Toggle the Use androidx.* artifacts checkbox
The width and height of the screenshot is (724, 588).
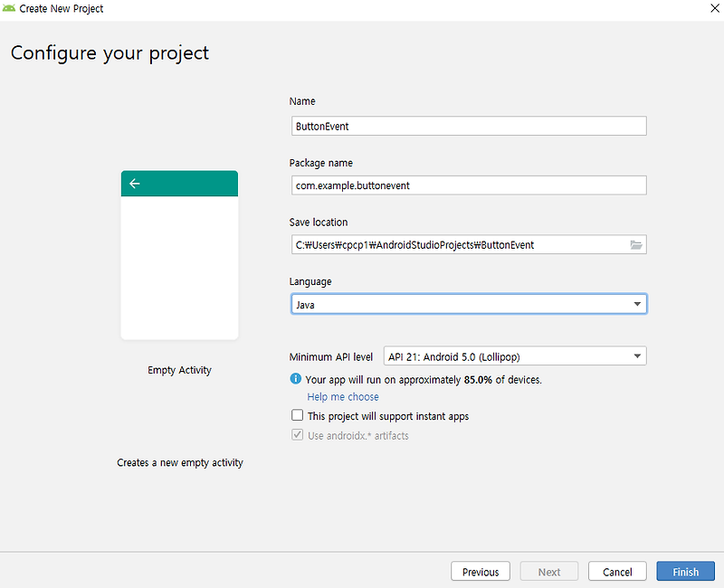(x=297, y=435)
